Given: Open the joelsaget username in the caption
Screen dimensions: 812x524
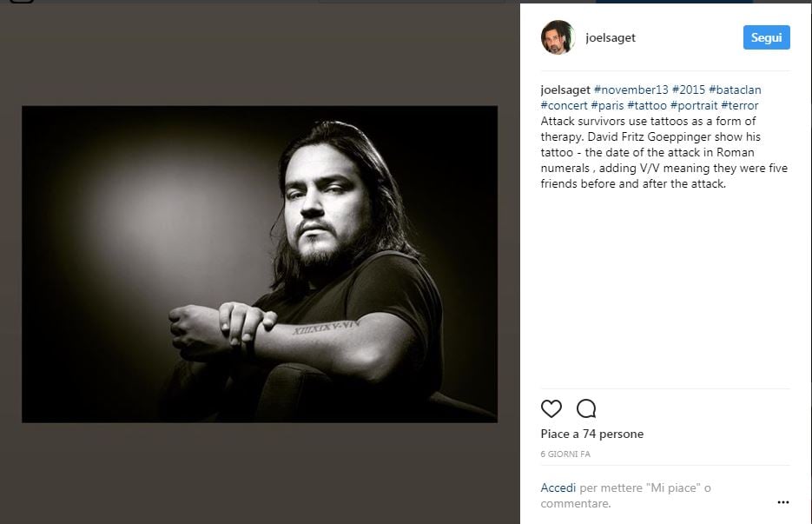Looking at the screenshot, I should [565, 90].
